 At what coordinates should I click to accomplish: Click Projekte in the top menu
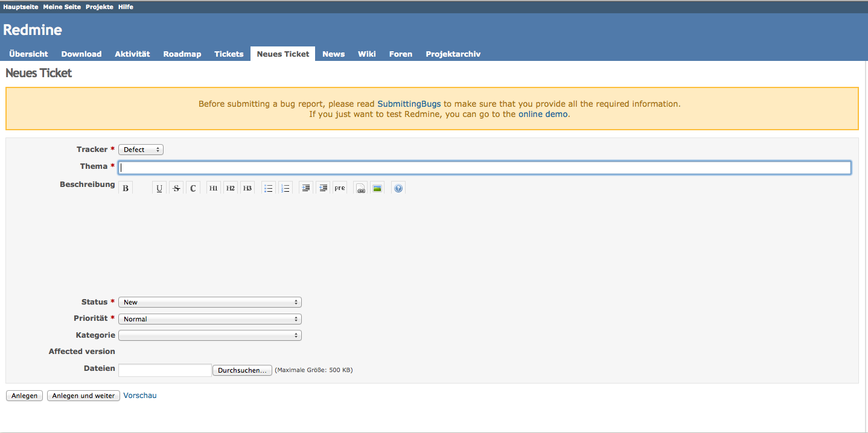(99, 7)
